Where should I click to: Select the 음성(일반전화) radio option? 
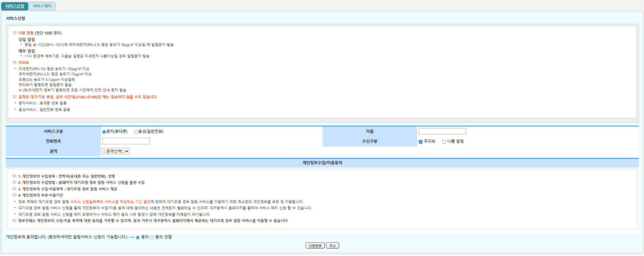[136, 132]
